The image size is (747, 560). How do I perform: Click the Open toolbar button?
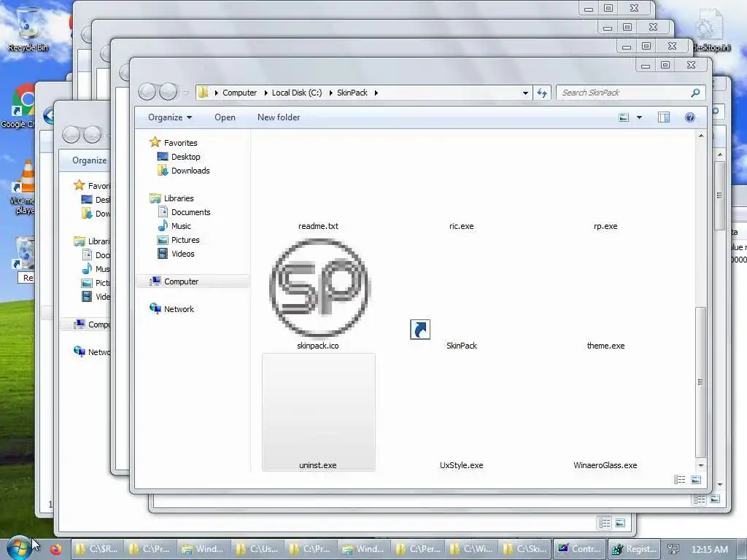point(225,117)
